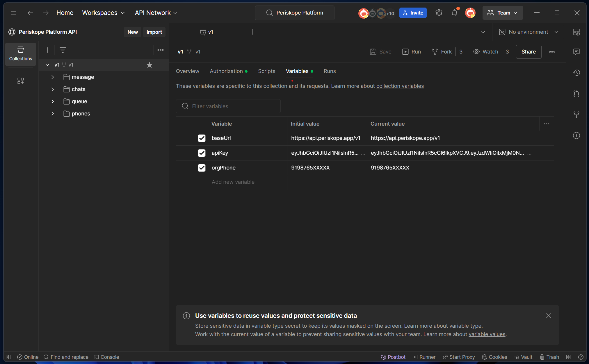
Task: Click the Invite button
Action: tap(413, 13)
